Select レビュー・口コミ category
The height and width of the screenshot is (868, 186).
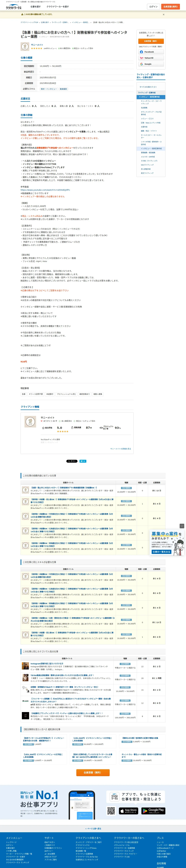click(147, 119)
